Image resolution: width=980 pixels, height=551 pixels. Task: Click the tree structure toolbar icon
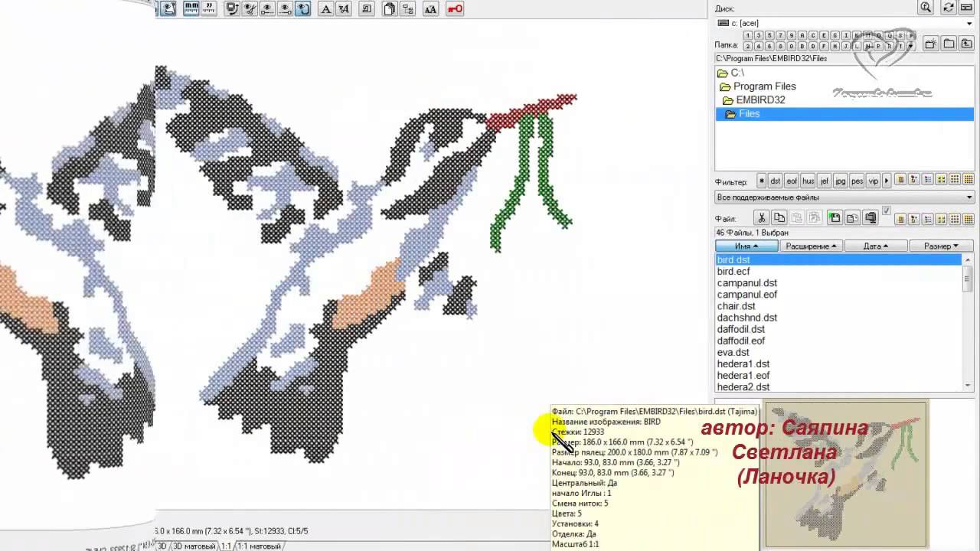(x=407, y=9)
